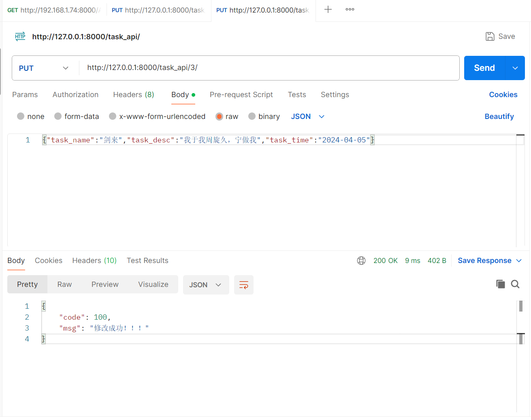
Task: Switch response view to Preview
Action: click(x=105, y=284)
